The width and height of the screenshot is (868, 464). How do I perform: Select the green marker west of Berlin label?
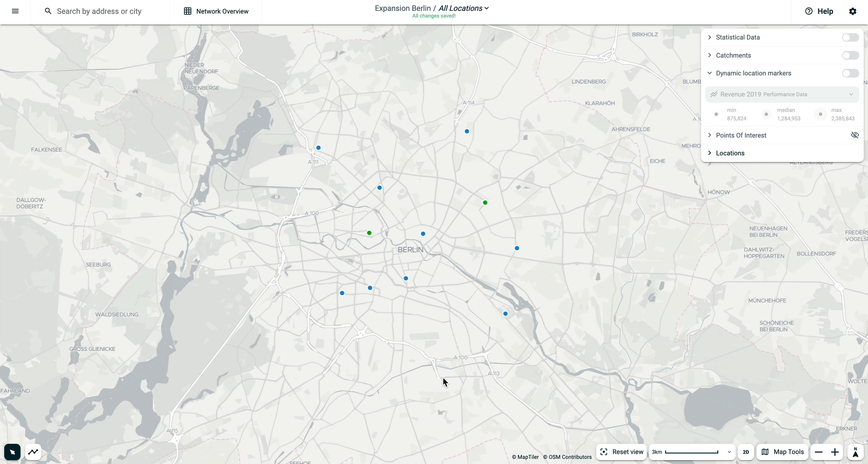369,233
